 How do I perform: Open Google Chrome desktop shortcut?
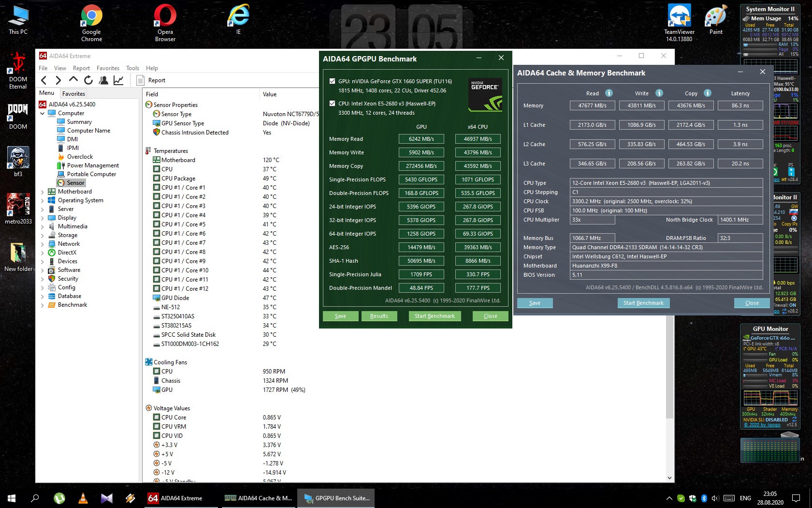click(x=91, y=23)
